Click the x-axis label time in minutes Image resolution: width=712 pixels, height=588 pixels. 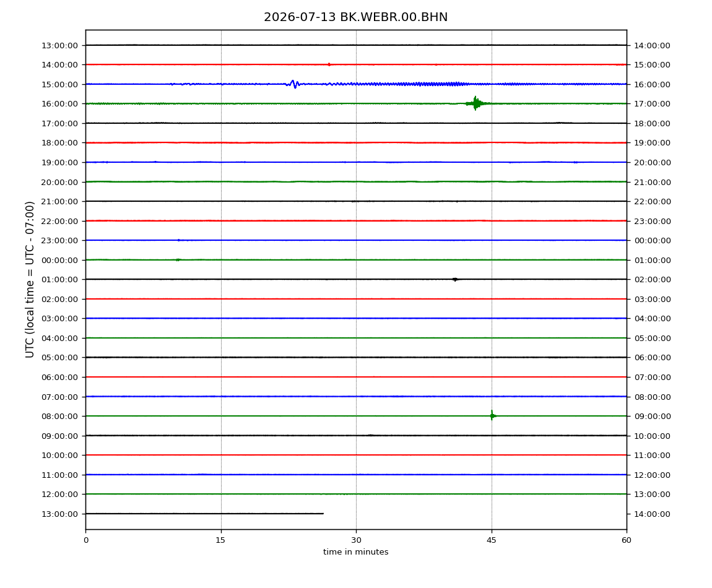(355, 552)
